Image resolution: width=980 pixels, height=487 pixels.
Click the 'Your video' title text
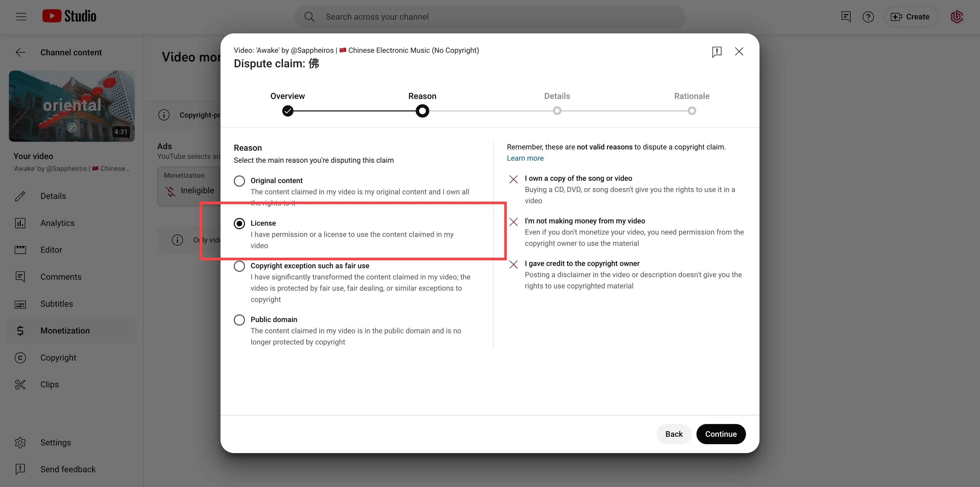(x=33, y=156)
